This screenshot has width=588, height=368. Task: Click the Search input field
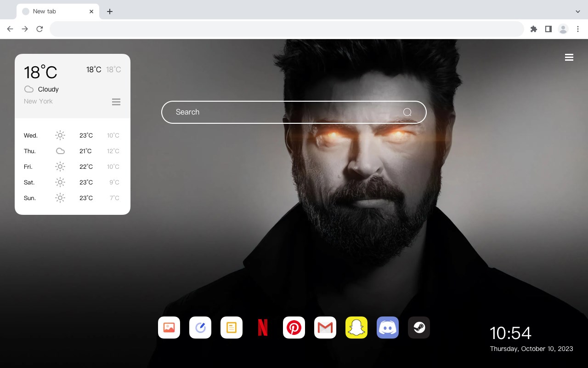coord(294,112)
